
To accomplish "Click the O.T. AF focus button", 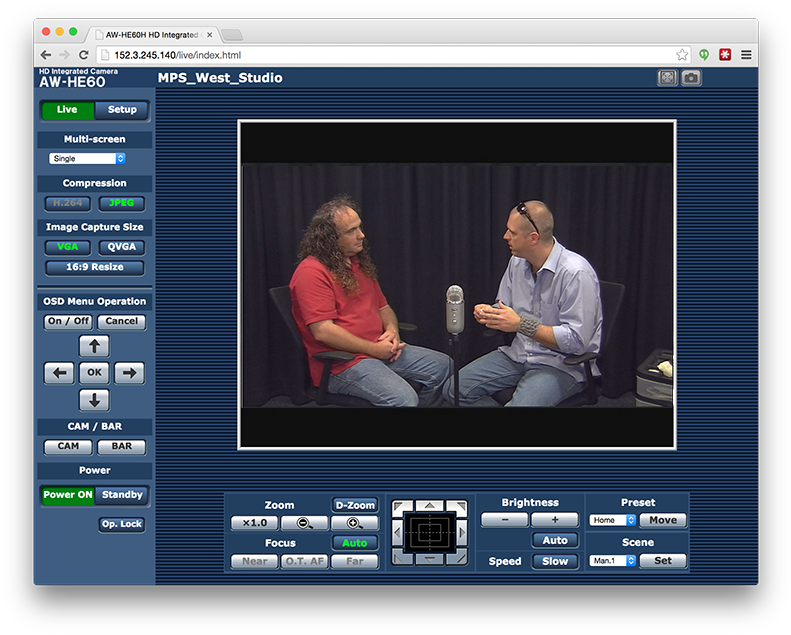I will click(304, 561).
